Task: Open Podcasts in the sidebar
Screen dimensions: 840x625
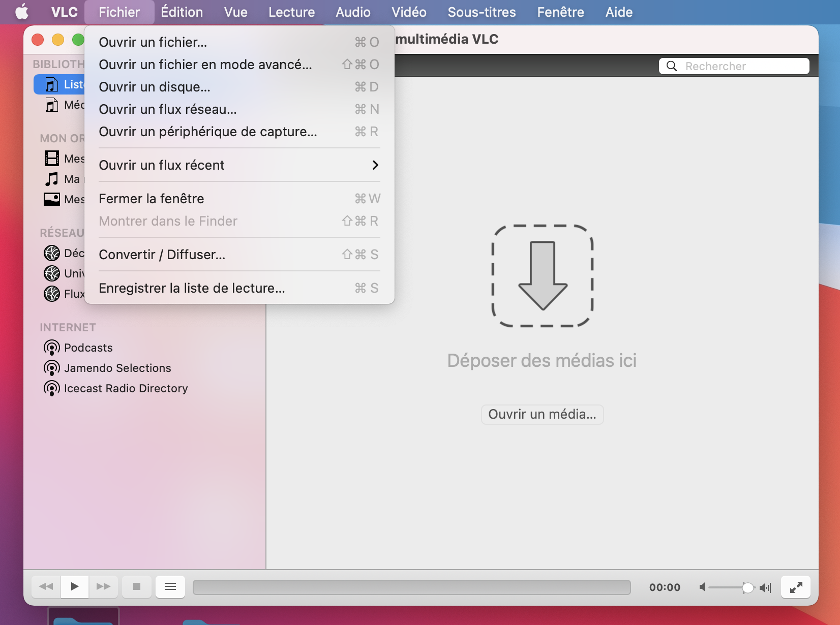Action: [88, 348]
